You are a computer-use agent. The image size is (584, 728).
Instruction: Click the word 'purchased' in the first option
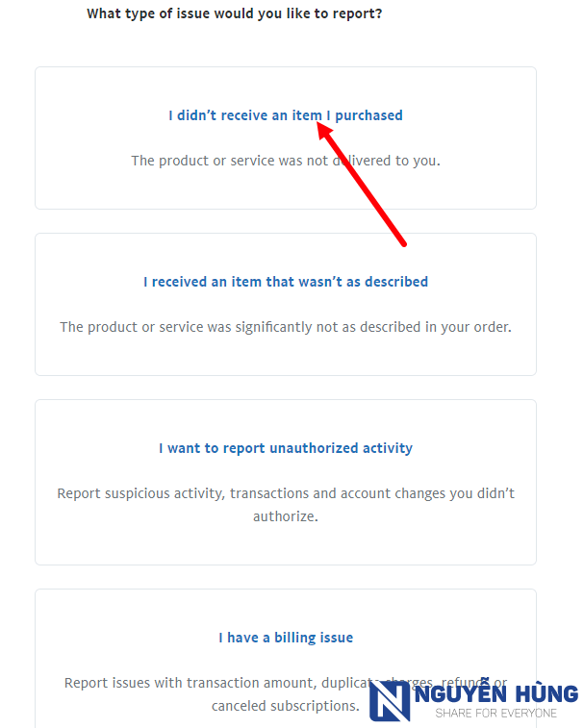pos(368,115)
